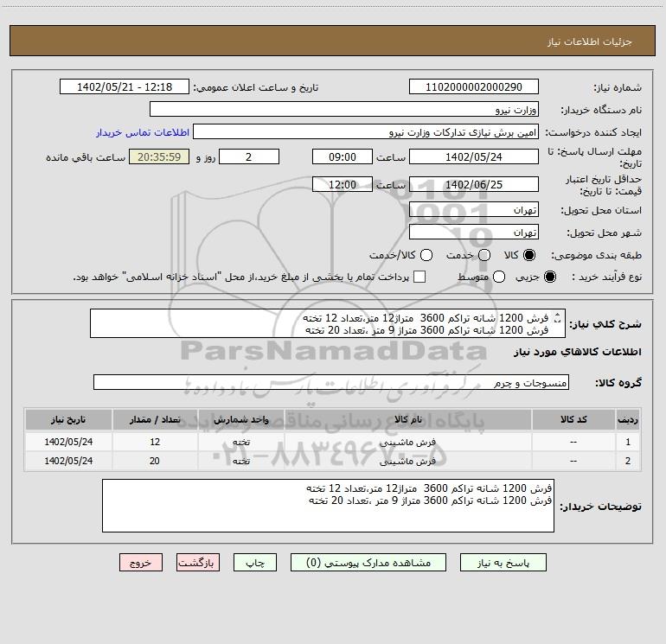Open مشاهده مدارک پیوستی (0) button
The image size is (666, 644).
[368, 563]
